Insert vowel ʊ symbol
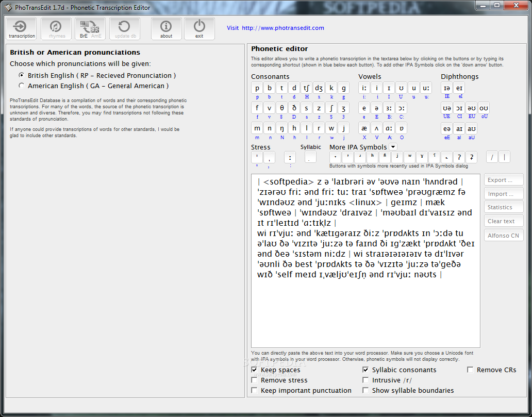Viewport: 532px width, 417px height. [x=401, y=88]
